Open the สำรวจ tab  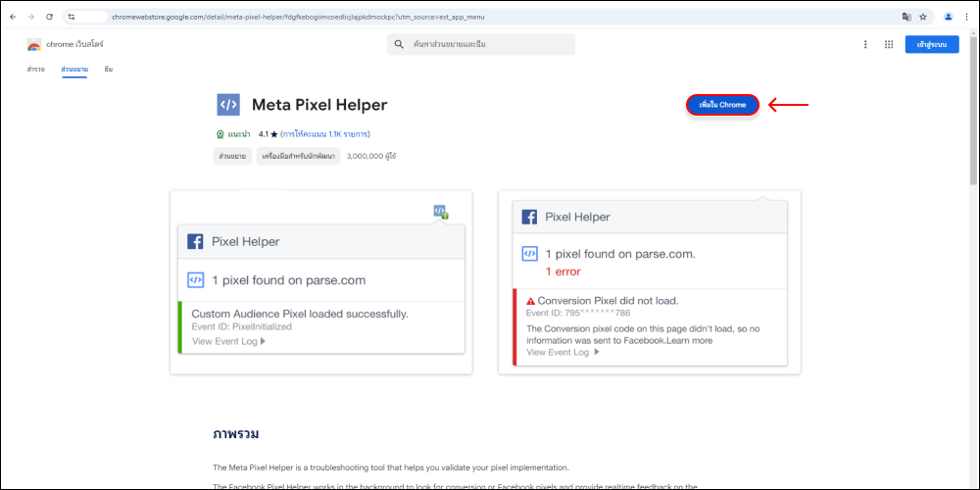pos(35,69)
